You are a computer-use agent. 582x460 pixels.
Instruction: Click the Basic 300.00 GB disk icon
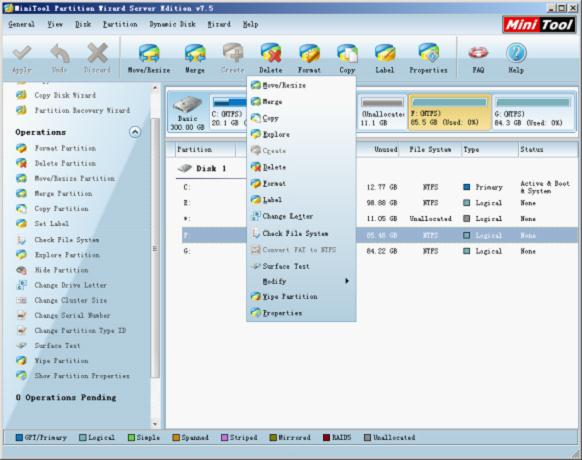(x=187, y=112)
